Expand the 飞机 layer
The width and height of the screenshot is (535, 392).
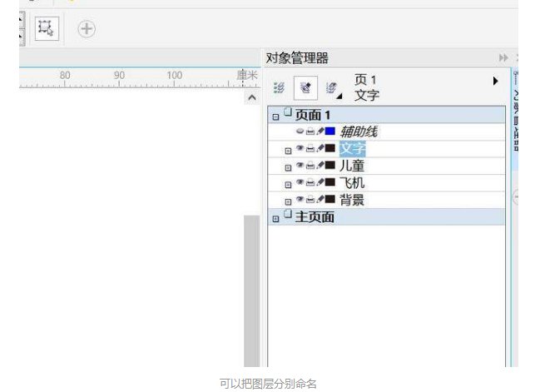(x=288, y=185)
